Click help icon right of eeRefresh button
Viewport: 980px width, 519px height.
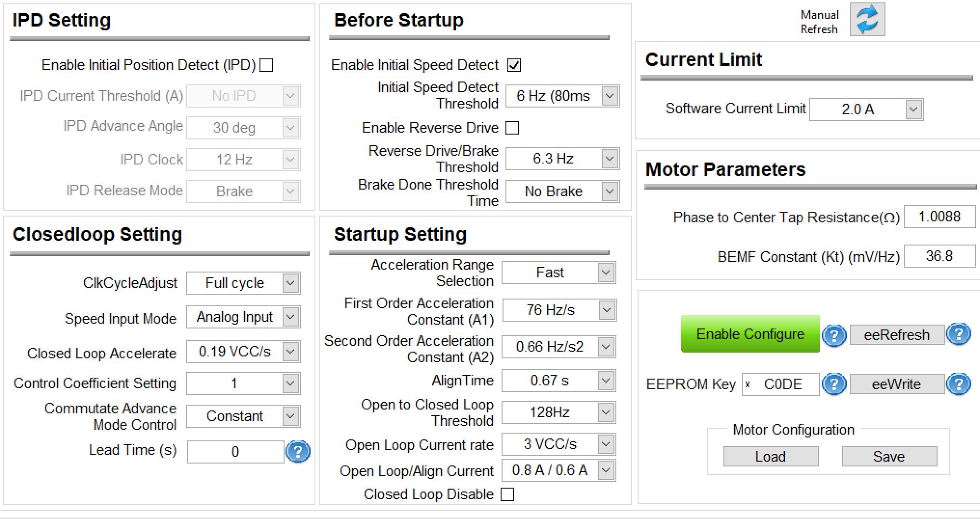958,334
